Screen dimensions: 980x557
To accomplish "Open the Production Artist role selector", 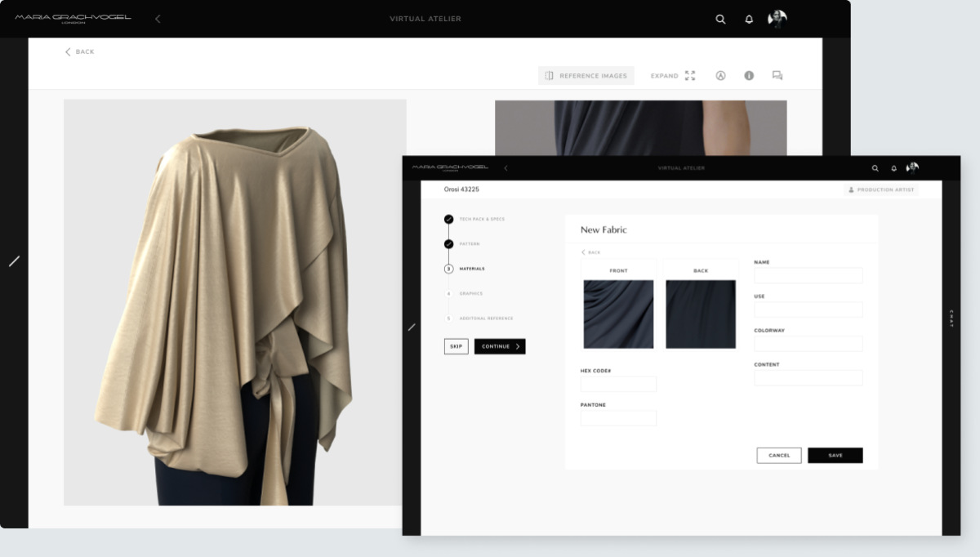I will click(881, 189).
